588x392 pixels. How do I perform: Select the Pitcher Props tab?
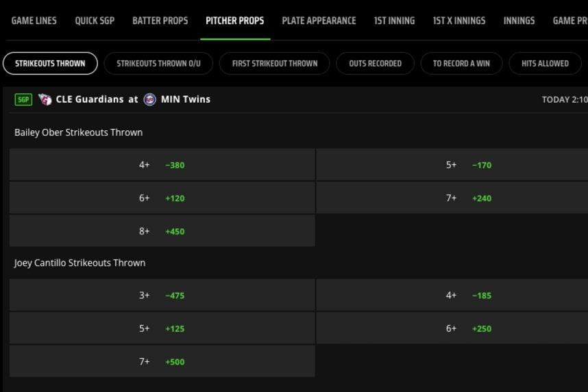coord(235,21)
